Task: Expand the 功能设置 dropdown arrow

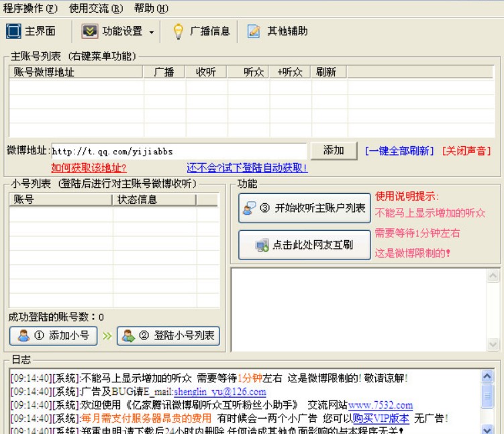Action: [151, 32]
